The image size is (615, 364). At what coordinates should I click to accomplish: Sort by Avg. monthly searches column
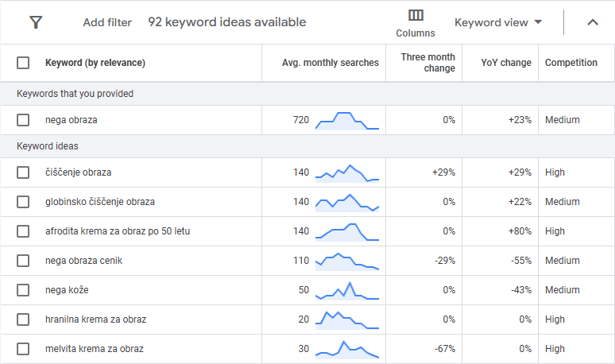click(x=331, y=63)
